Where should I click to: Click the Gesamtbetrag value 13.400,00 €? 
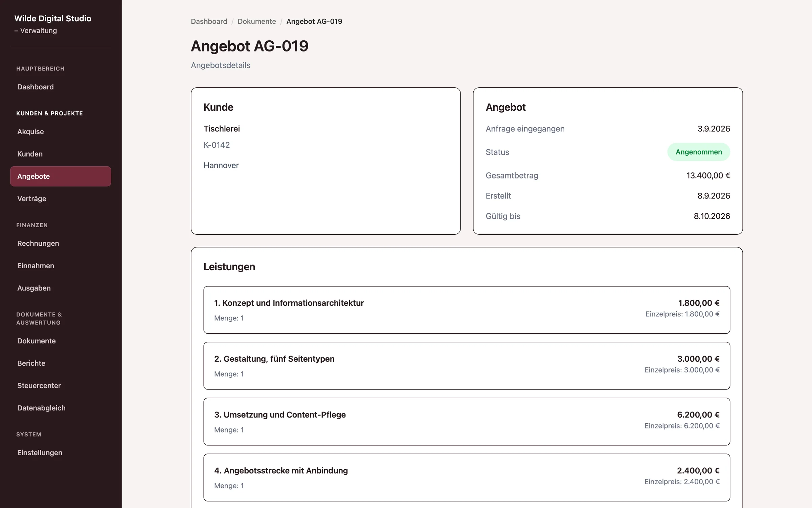708,175
